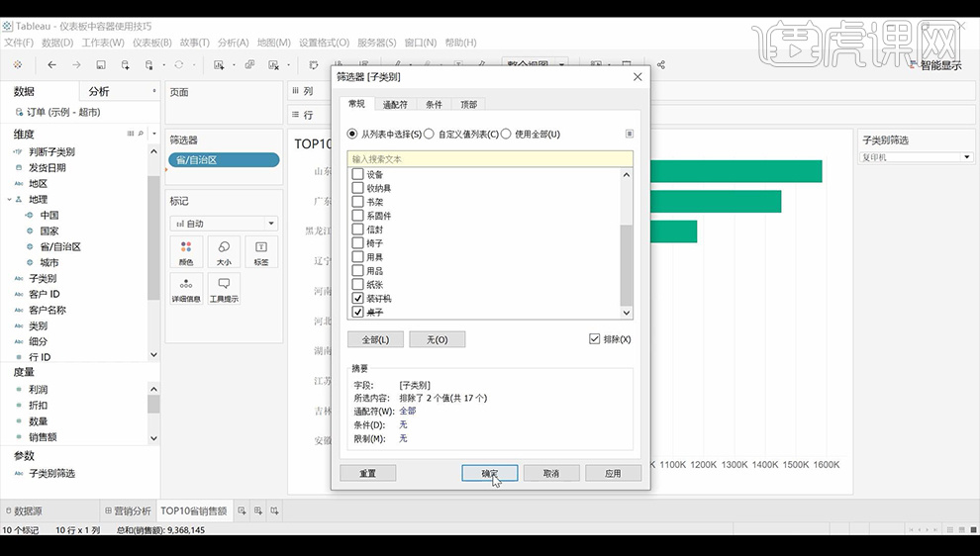
Task: Toggle the 排除(X) exclude checkbox
Action: pyautogui.click(x=594, y=339)
